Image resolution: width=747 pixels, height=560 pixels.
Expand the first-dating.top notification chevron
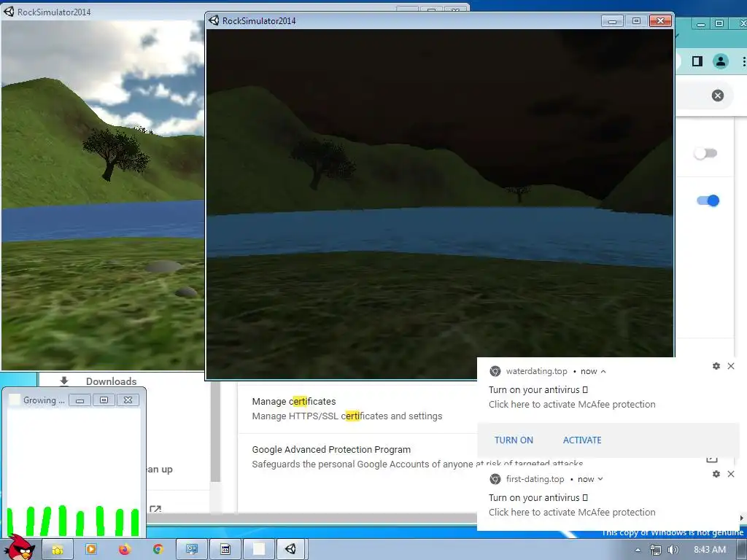(600, 479)
